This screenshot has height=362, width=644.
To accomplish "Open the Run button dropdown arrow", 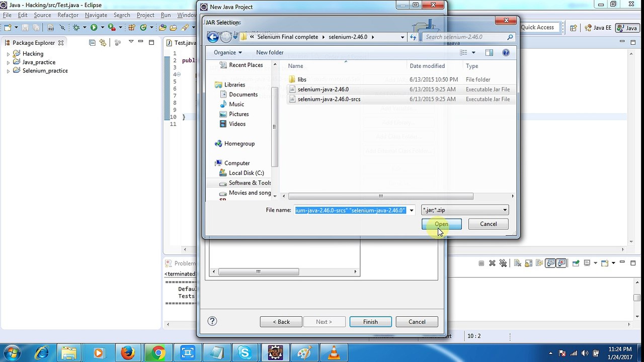I will point(102,28).
